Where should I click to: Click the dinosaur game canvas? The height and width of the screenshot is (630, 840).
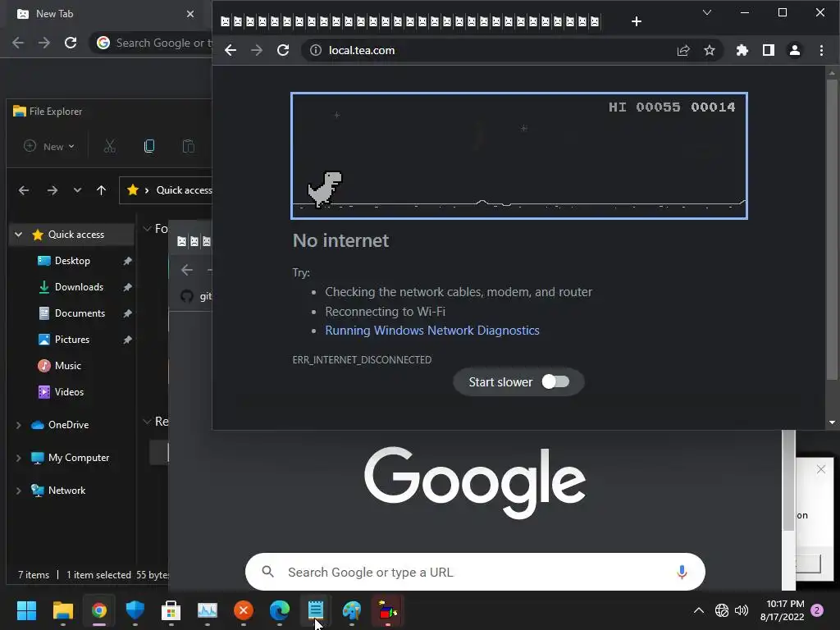tap(518, 156)
